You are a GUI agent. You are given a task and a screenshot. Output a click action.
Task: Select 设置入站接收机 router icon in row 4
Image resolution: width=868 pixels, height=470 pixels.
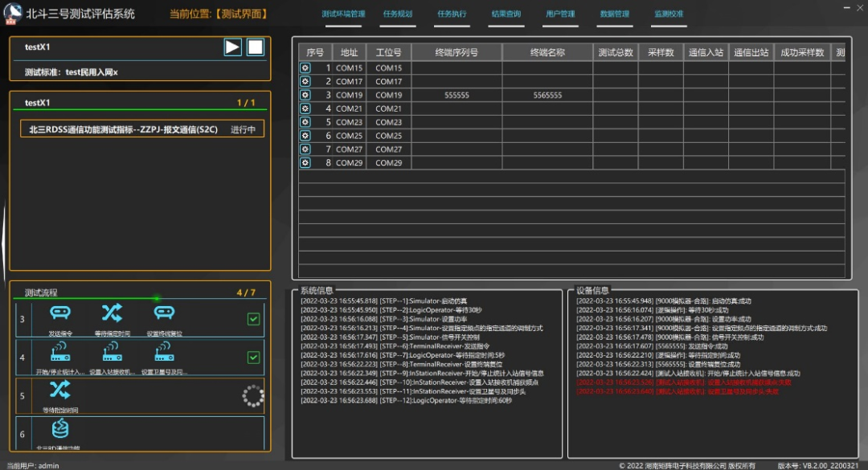[x=112, y=352]
